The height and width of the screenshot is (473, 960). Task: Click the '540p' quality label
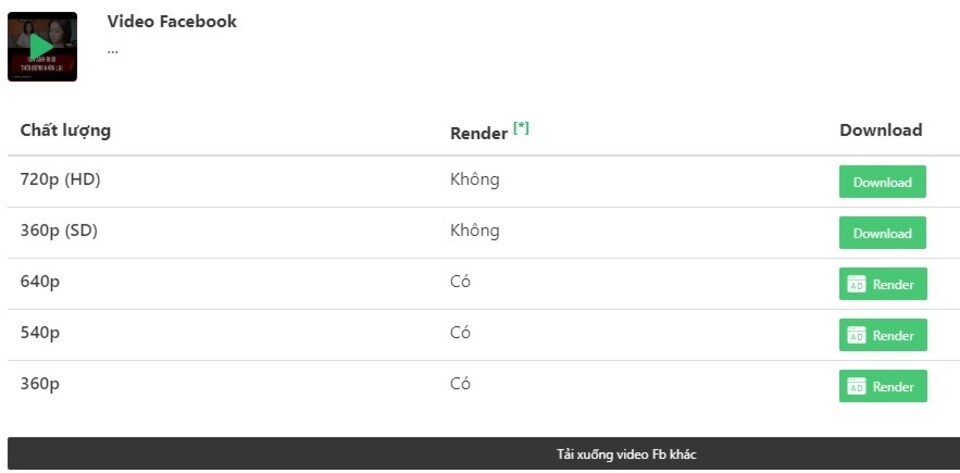(x=40, y=333)
